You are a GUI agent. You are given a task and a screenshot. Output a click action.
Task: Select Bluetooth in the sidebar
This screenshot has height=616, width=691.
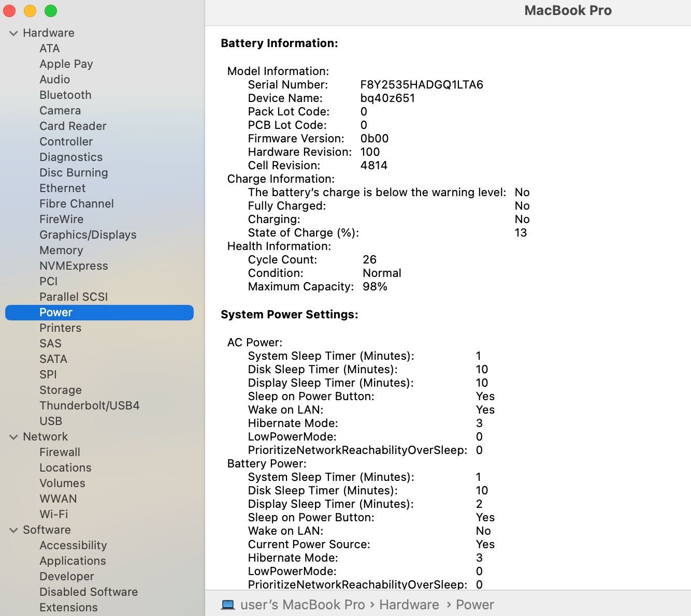pyautogui.click(x=65, y=95)
